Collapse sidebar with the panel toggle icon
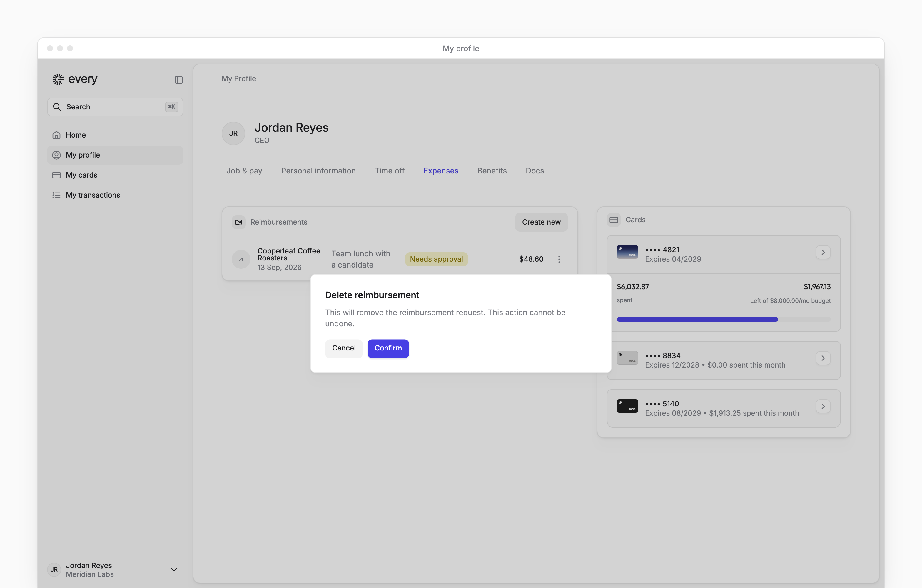 (178, 80)
